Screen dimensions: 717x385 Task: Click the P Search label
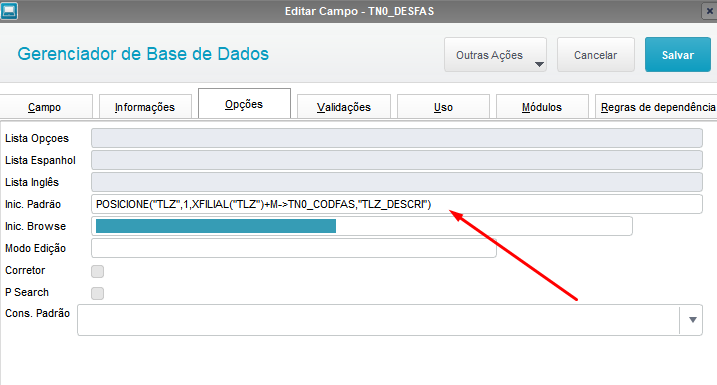(27, 292)
